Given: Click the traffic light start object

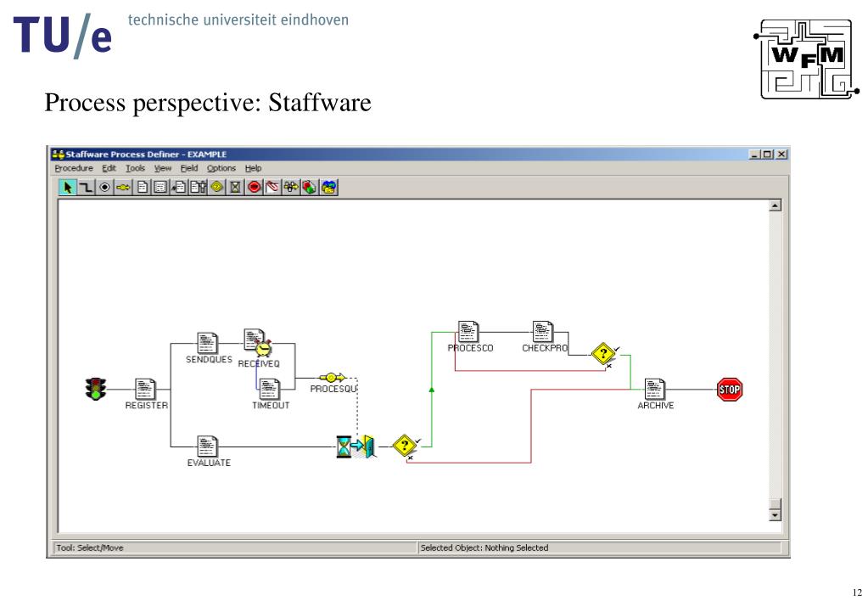Looking at the screenshot, I should (x=96, y=389).
